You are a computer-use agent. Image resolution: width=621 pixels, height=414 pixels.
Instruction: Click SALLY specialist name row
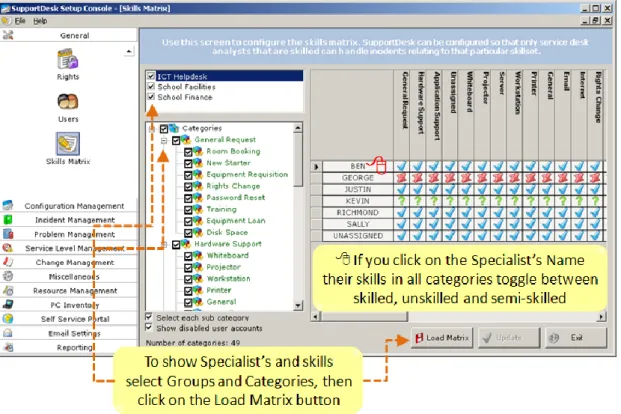358,224
